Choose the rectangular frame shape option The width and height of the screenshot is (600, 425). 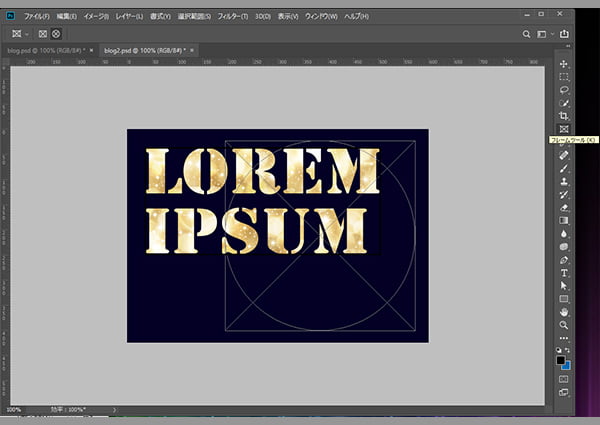click(42, 33)
